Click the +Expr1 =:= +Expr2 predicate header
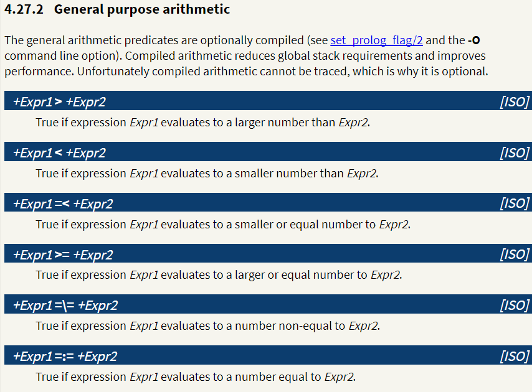This screenshot has width=532, height=392. [x=65, y=357]
